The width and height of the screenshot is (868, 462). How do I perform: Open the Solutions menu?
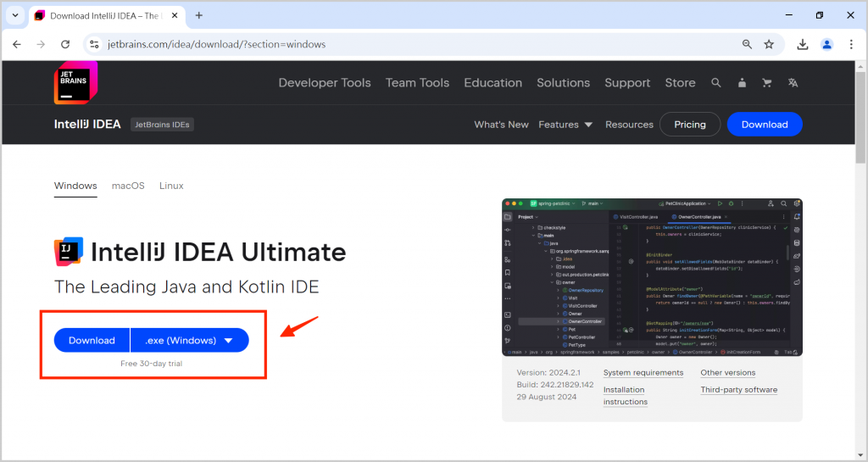(563, 83)
